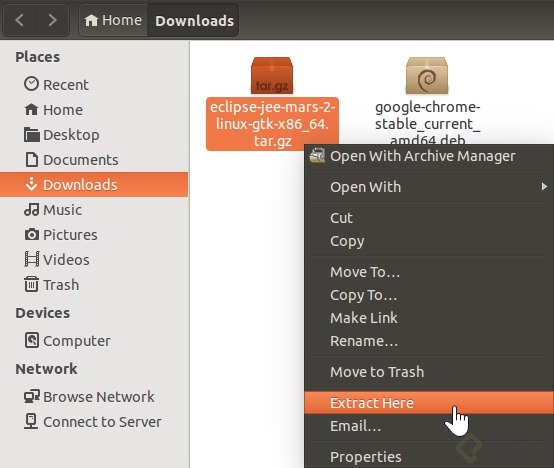Go forward with the right arrow button

[52, 20]
